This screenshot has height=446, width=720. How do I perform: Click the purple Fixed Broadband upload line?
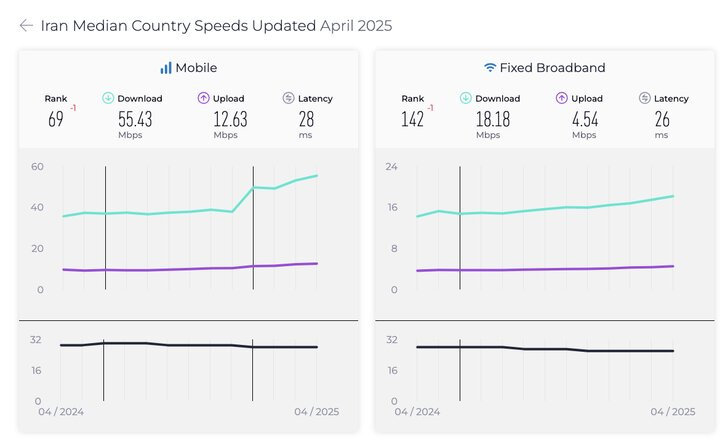(x=545, y=269)
